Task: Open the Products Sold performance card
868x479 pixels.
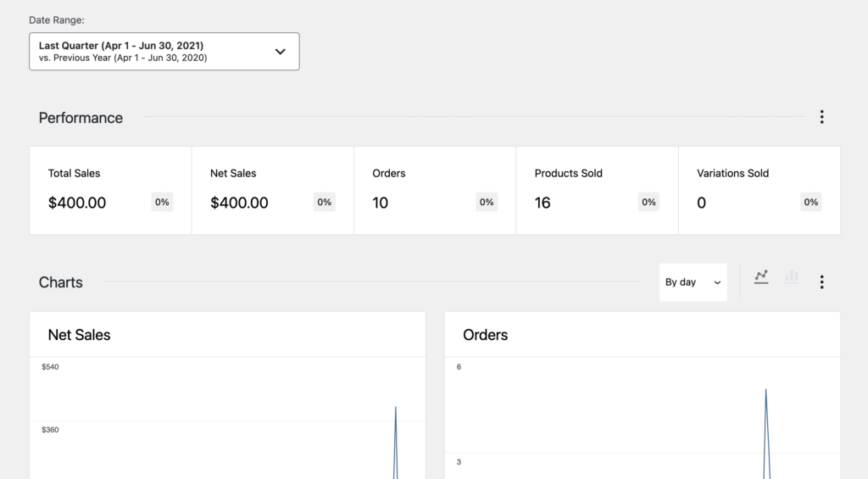Action: 597,190
